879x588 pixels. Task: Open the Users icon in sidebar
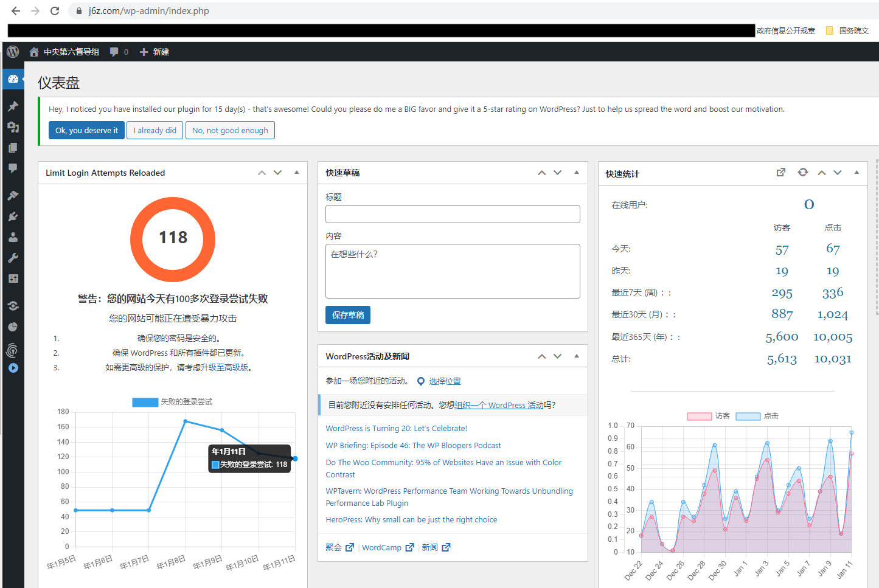pyautogui.click(x=13, y=237)
